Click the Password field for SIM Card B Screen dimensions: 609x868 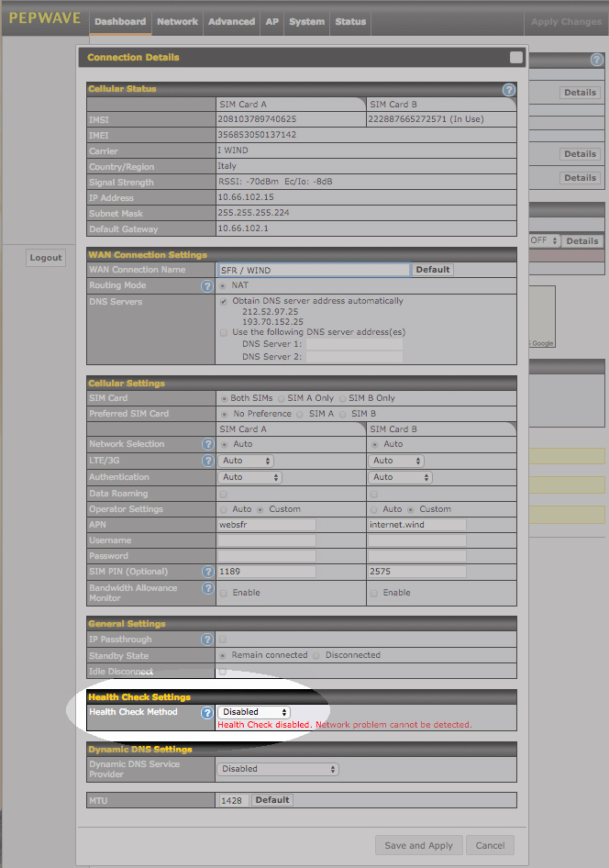click(417, 556)
